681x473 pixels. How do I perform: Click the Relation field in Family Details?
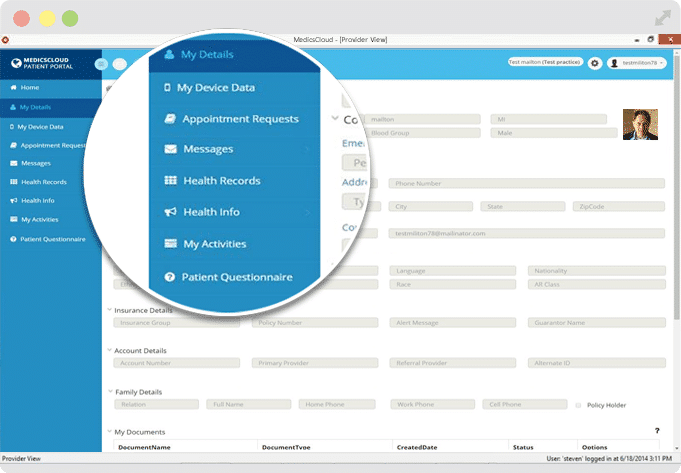click(x=156, y=404)
